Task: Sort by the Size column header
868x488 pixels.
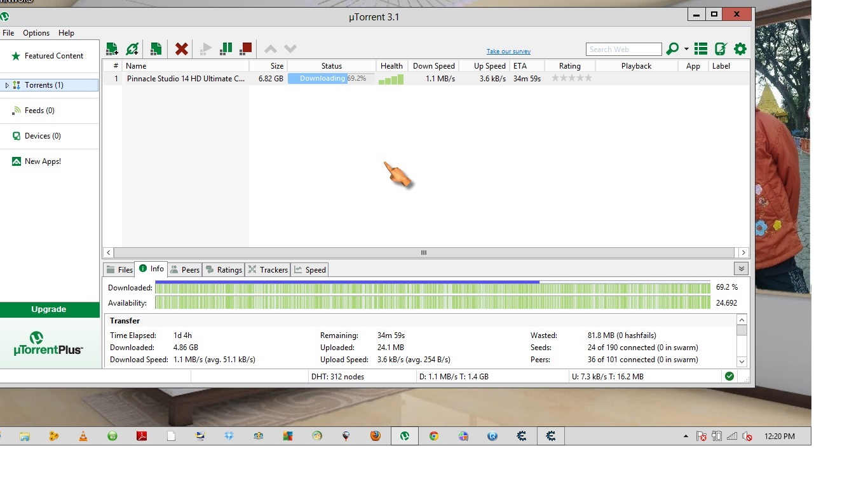Action: click(x=268, y=66)
